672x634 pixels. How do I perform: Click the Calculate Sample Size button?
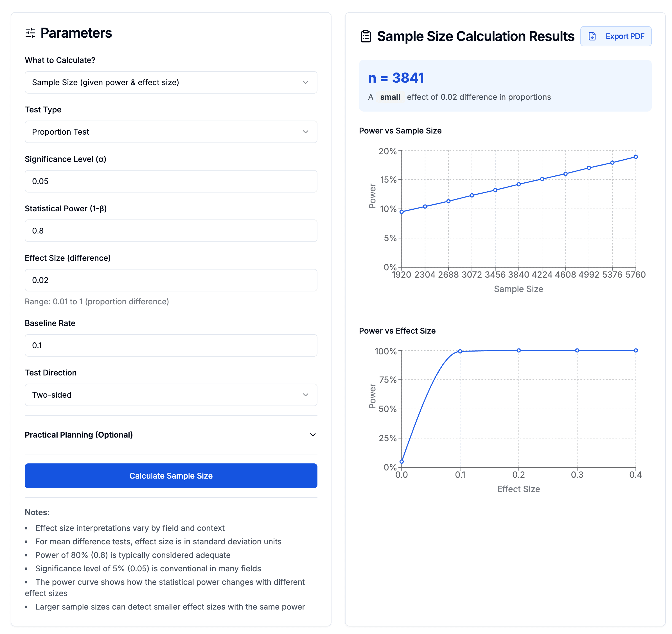pyautogui.click(x=171, y=475)
